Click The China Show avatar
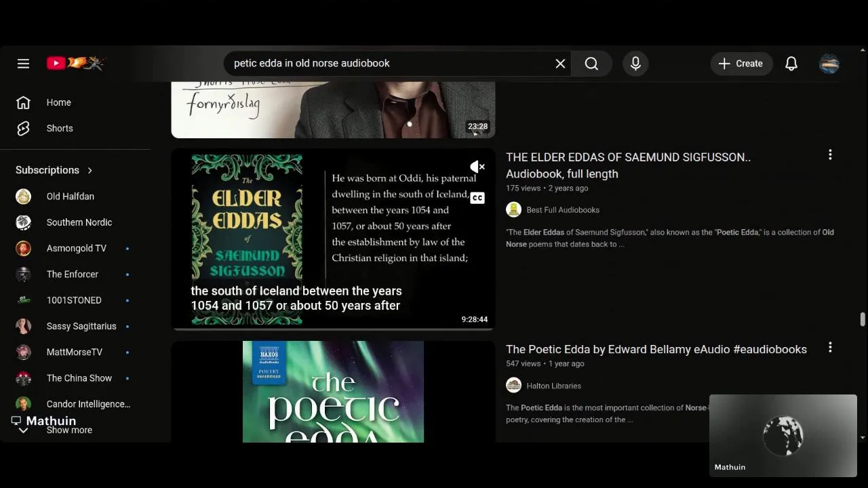 click(23, 378)
